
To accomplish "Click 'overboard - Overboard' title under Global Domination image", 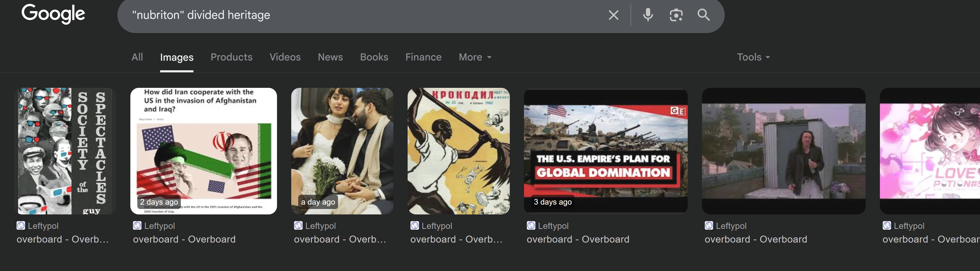I will pyautogui.click(x=578, y=239).
